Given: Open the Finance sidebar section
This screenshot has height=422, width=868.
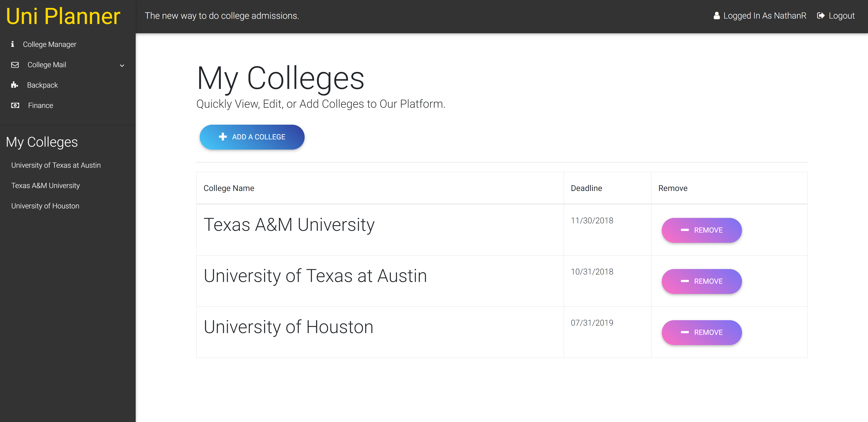Looking at the screenshot, I should point(40,105).
